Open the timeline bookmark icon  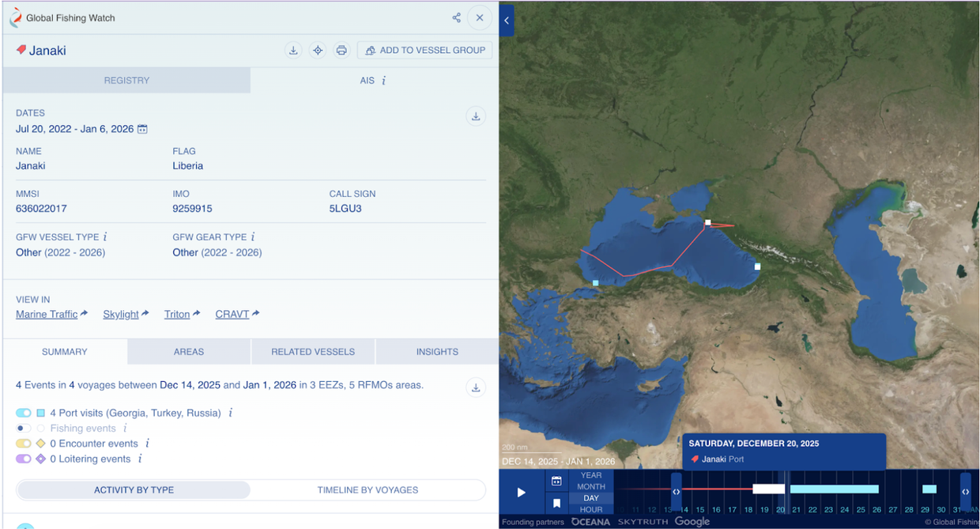556,503
